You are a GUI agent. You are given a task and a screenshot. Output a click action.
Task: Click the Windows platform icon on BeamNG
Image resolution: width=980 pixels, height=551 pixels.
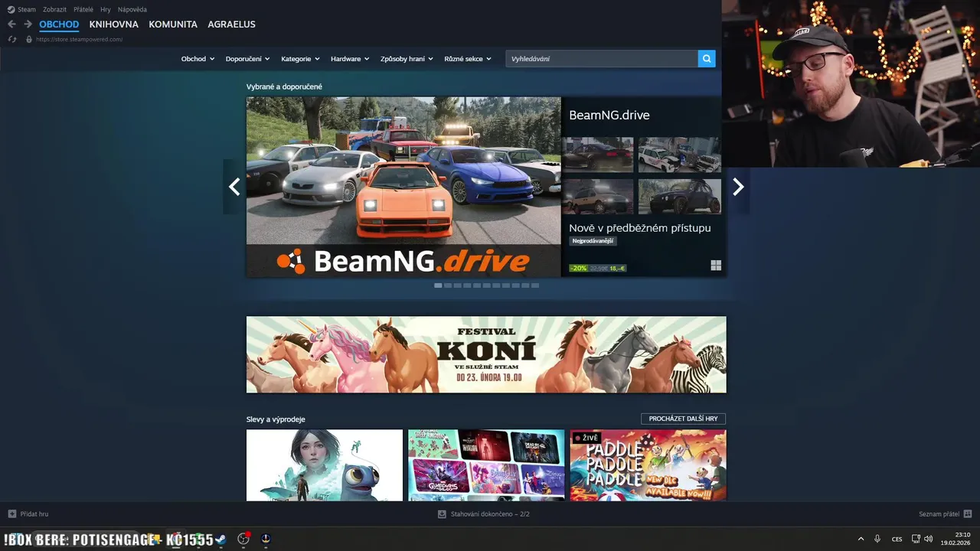pos(716,266)
